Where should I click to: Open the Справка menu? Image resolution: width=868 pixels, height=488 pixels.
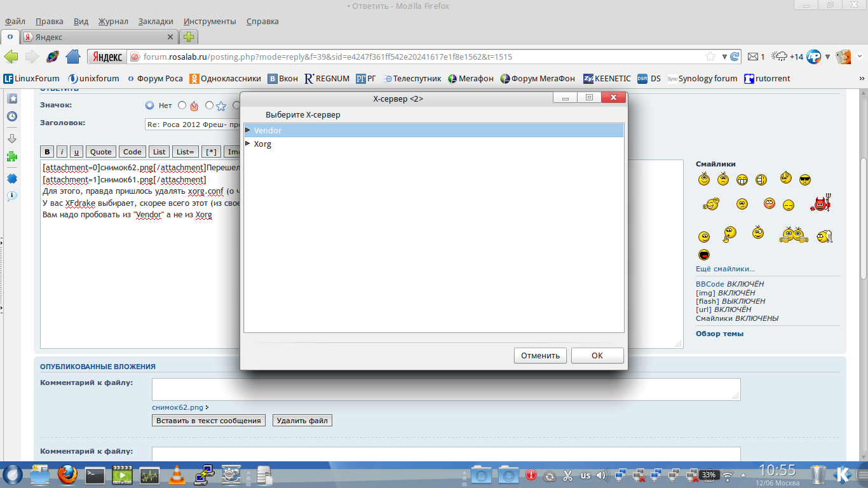point(262,21)
